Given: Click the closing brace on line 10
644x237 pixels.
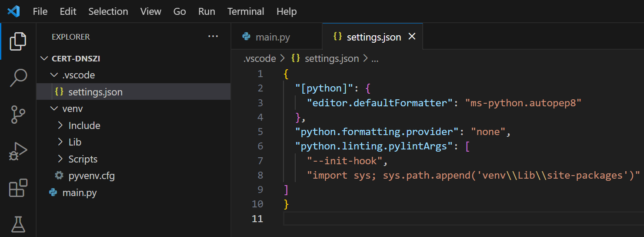Looking at the screenshot, I should coord(286,204).
